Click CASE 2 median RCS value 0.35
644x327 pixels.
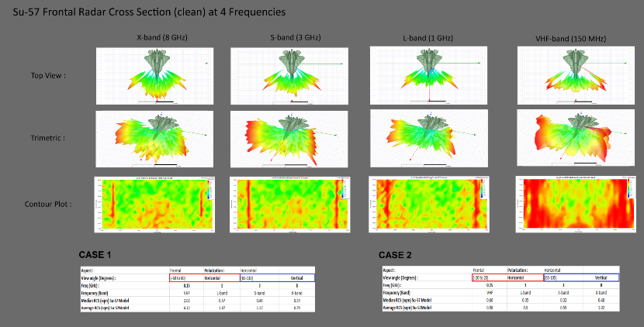pos(525,301)
